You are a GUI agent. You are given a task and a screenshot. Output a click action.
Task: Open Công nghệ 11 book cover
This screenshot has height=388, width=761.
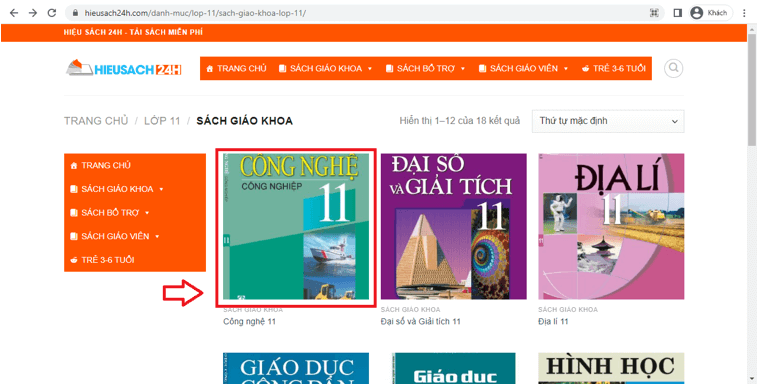pyautogui.click(x=296, y=227)
